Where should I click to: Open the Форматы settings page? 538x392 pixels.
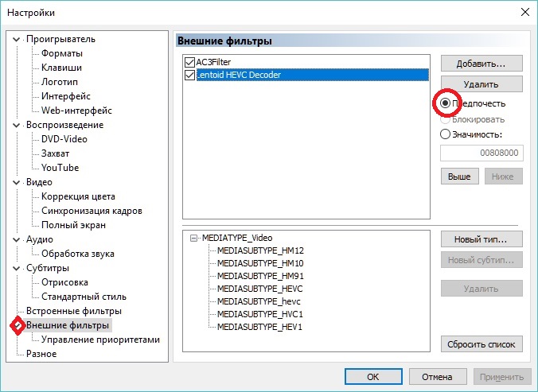pos(62,53)
